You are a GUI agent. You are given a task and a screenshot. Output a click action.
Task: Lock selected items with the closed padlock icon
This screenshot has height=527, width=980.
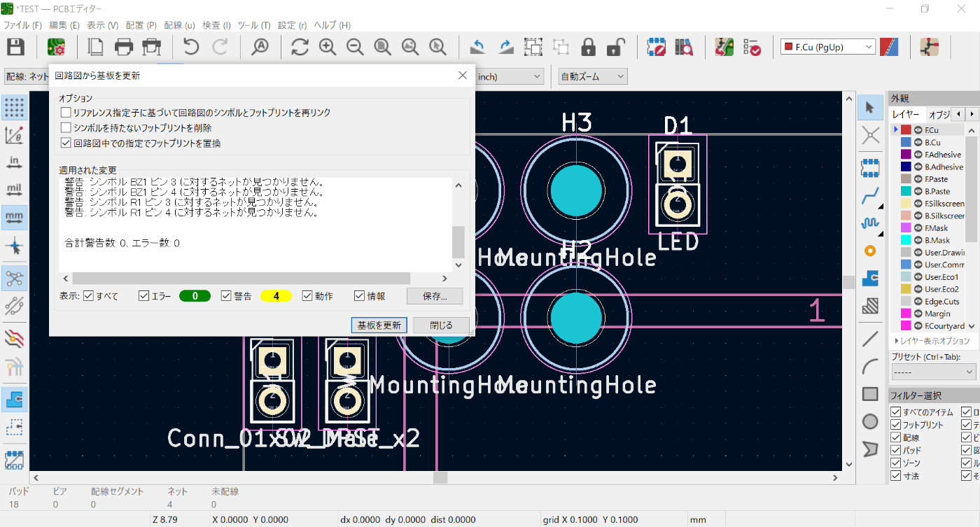(588, 47)
